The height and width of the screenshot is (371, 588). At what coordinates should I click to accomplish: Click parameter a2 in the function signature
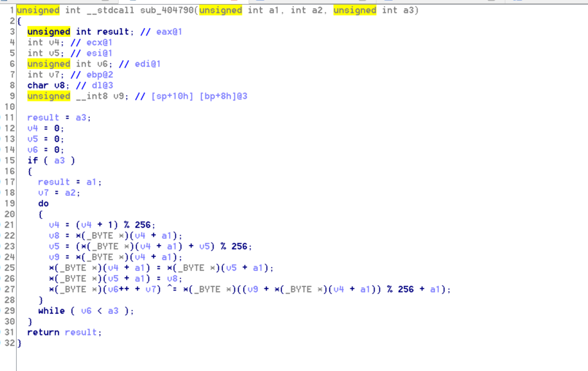tap(317, 11)
